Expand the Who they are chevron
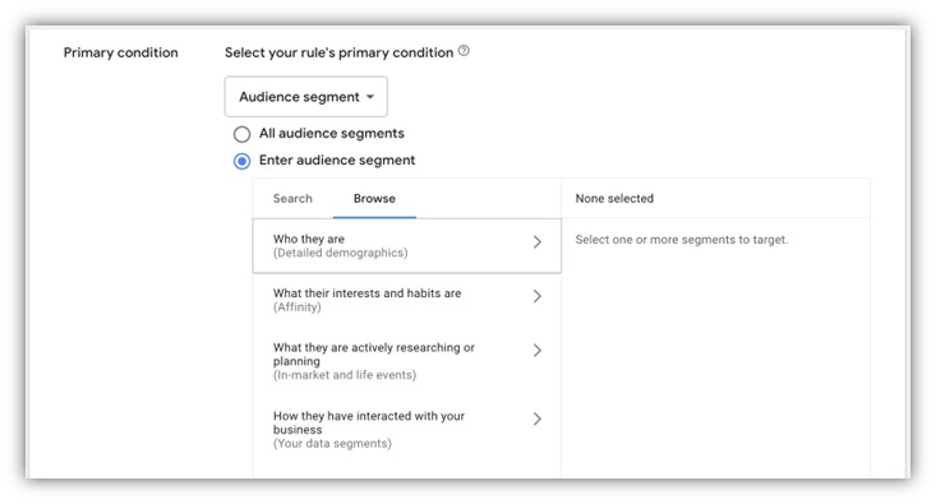This screenshot has height=504, width=936. (x=537, y=242)
